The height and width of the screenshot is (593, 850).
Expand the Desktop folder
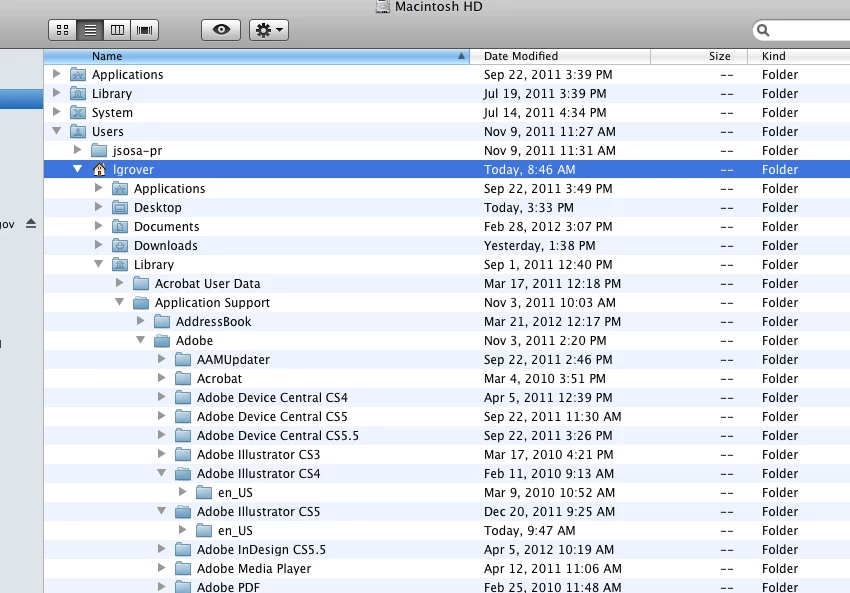[99, 207]
